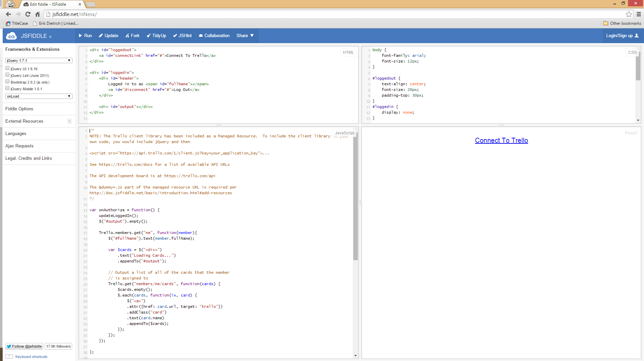Reload the page with refresh icon
Image resolution: width=644 pixels, height=361 pixels.
pyautogui.click(x=28, y=14)
